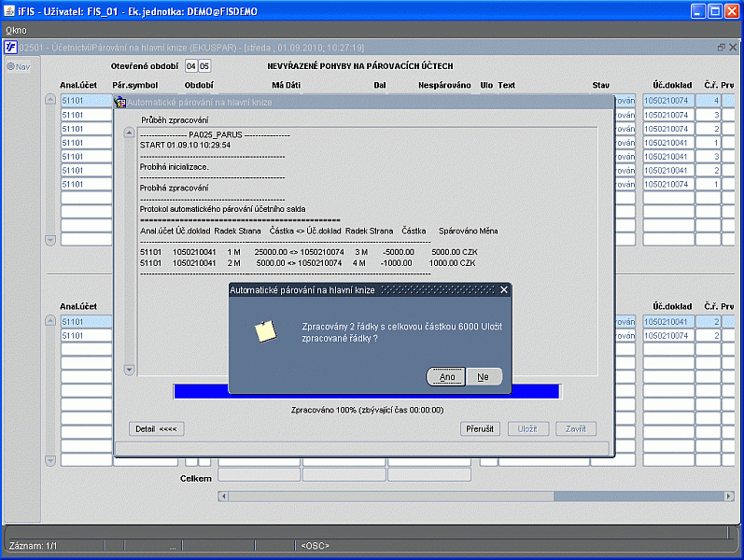Click the blue progress bar

click(x=367, y=391)
